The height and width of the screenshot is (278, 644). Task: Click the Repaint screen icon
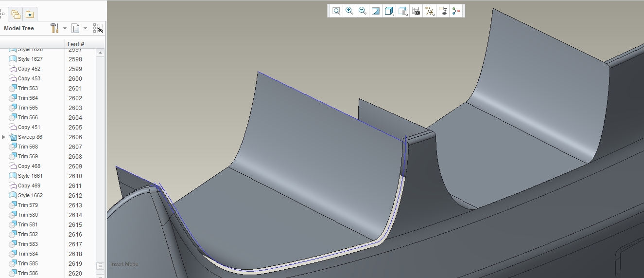point(376,11)
